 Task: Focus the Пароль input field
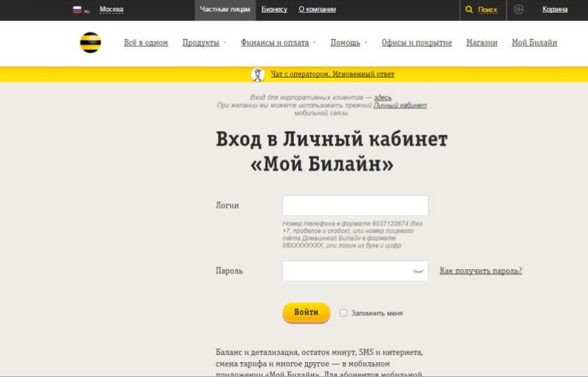coord(346,271)
